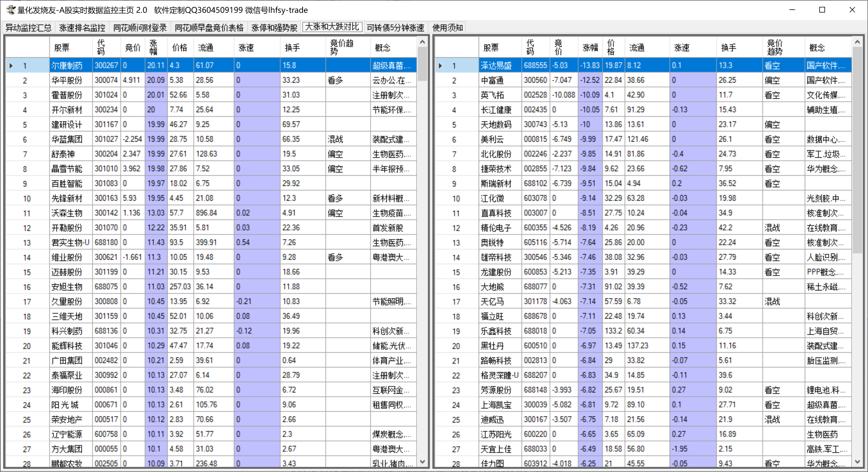Select 华蓝集团 stock cell
The width and height of the screenshot is (868, 472).
(x=71, y=139)
